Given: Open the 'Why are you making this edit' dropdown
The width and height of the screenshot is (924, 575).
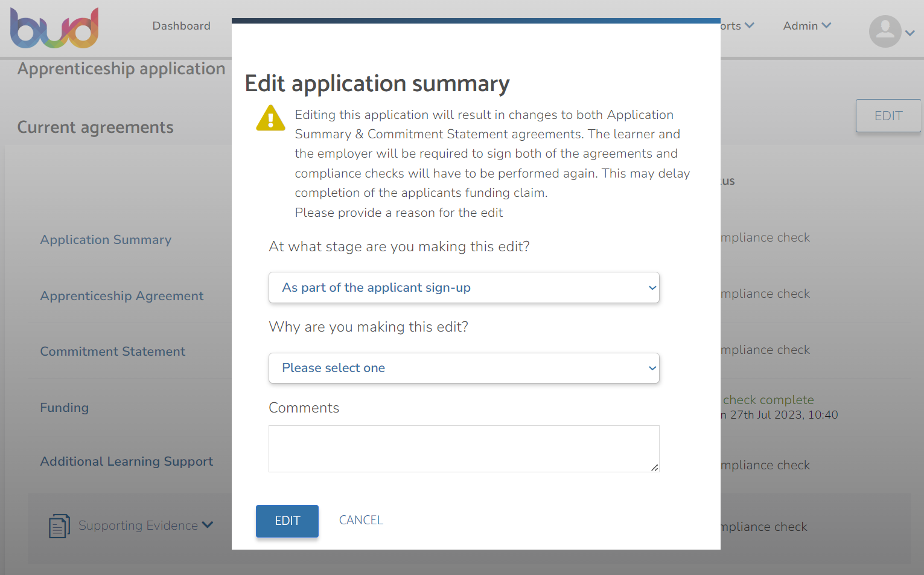Looking at the screenshot, I should click(x=464, y=368).
